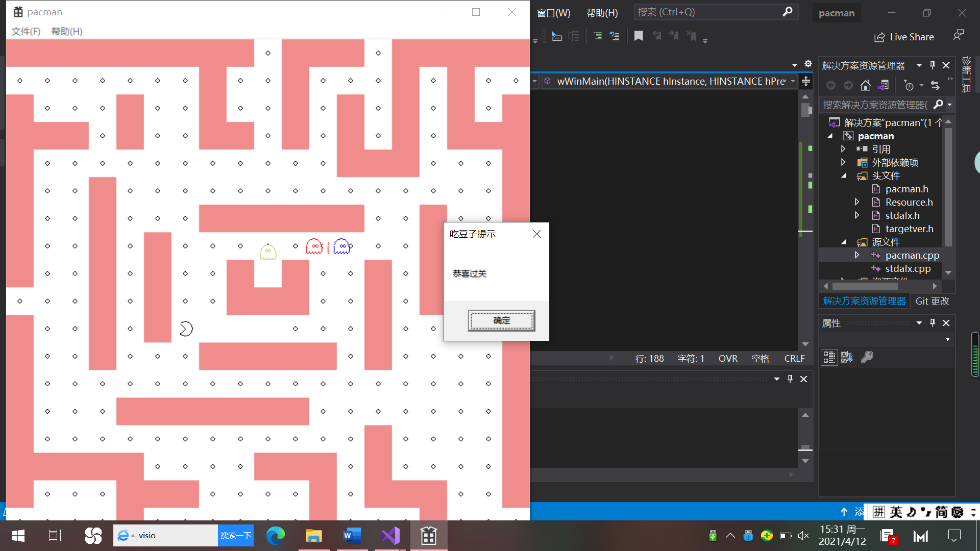Select targetver.h file
The height and width of the screenshot is (551, 980).
[909, 229]
